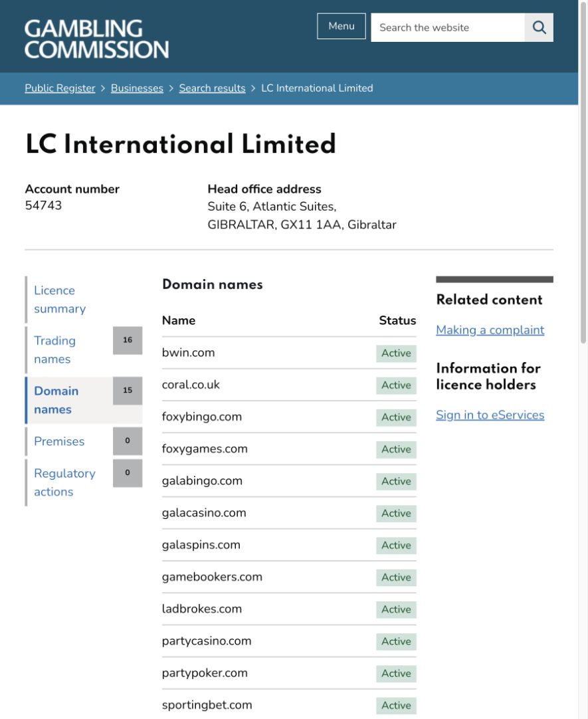Image resolution: width=588 pixels, height=719 pixels.
Task: Select the foxybingo.com domain text
Action: click(x=202, y=417)
